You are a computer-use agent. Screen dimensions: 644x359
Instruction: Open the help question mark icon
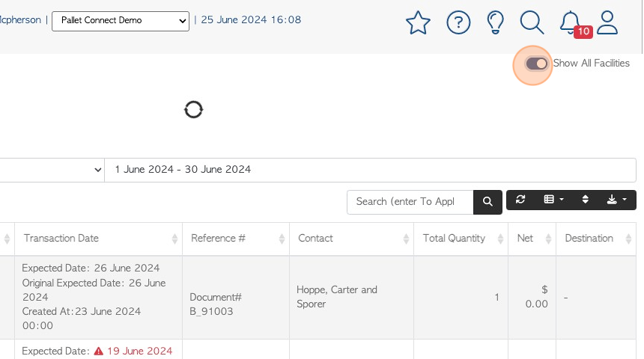point(458,22)
